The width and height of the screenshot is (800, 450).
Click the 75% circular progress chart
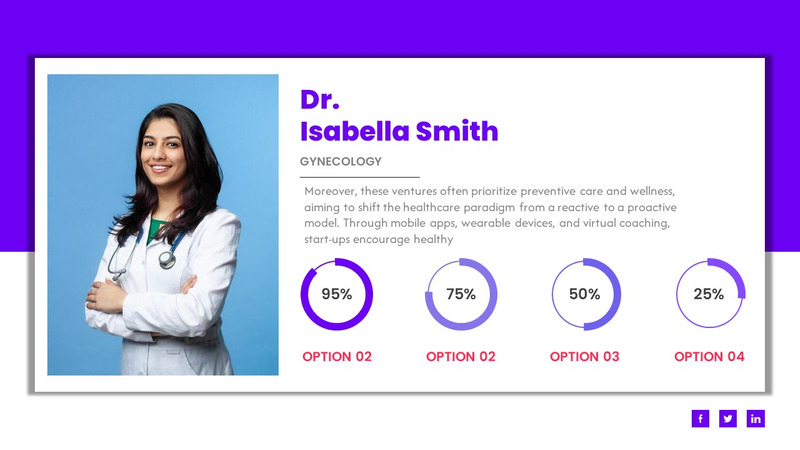461,294
